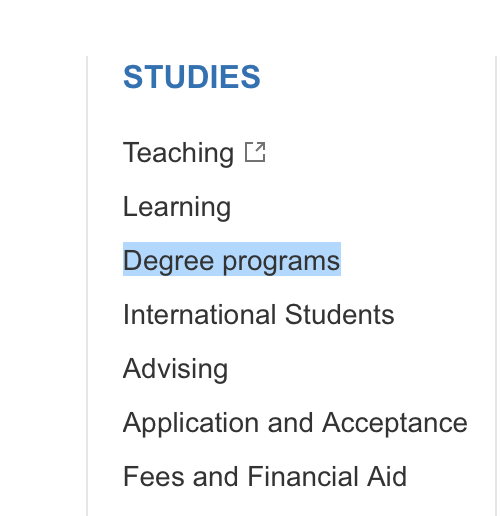The image size is (500, 516).
Task: Click the word Application in the list
Action: pos(191,423)
